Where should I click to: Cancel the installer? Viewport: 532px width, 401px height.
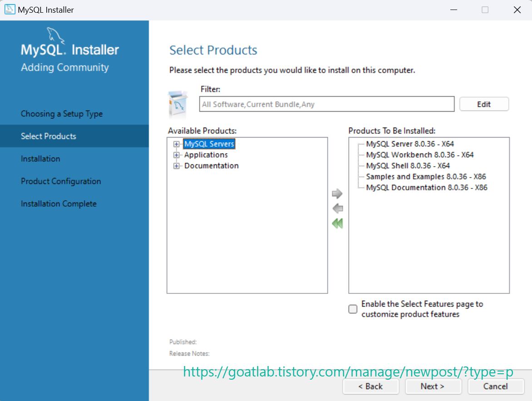496,386
